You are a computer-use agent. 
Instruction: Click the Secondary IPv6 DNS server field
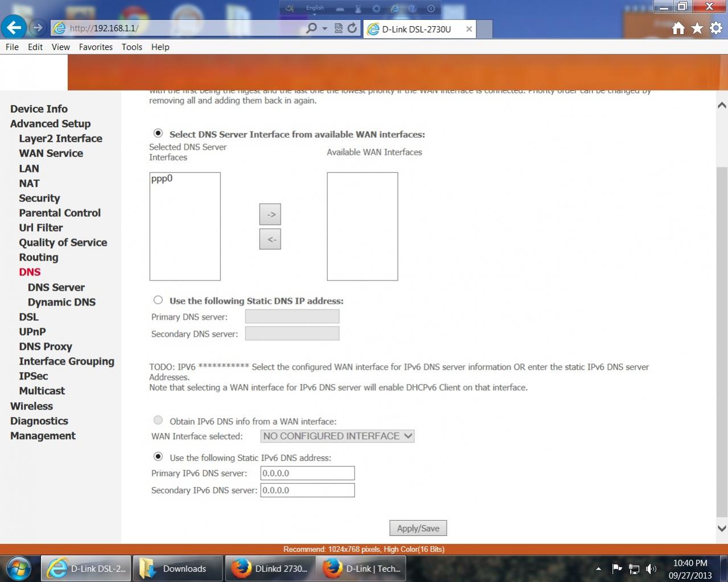307,490
